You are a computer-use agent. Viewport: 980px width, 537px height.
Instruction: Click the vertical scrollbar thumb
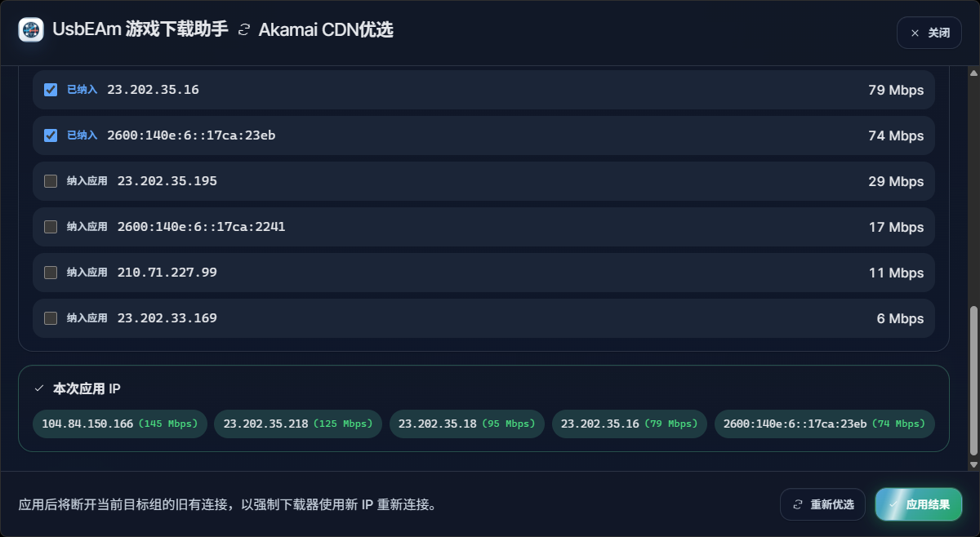973,379
